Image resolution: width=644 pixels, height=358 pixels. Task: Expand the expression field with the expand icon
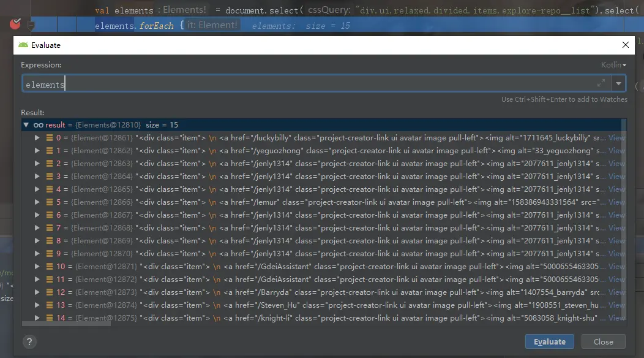tap(601, 83)
